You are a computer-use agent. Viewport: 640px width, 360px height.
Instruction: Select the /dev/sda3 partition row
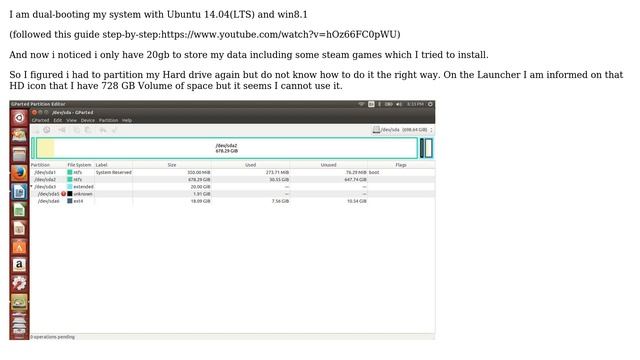233,187
